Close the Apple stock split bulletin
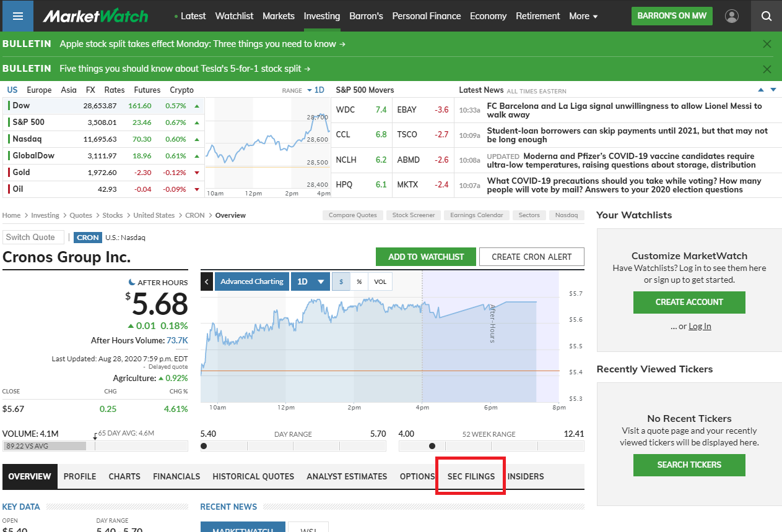The image size is (782, 532). pos(767,44)
